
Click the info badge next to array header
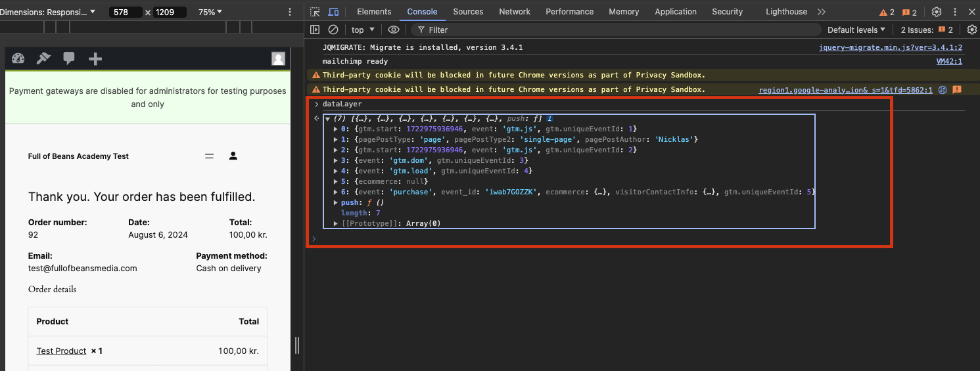coord(549,119)
